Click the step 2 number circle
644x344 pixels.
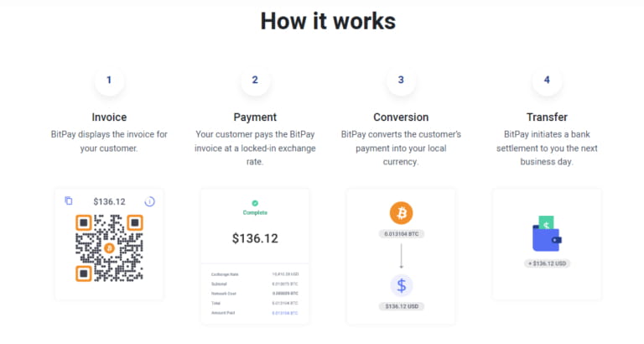(255, 81)
